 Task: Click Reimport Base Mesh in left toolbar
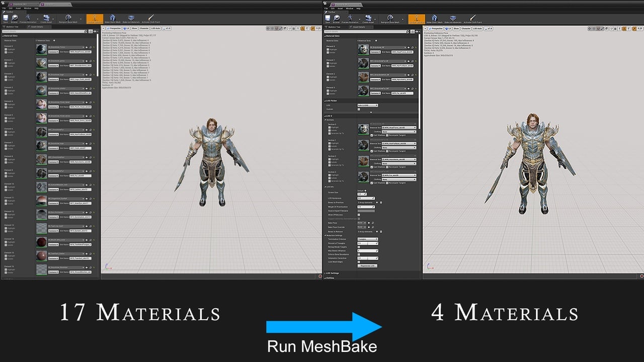pos(67,19)
